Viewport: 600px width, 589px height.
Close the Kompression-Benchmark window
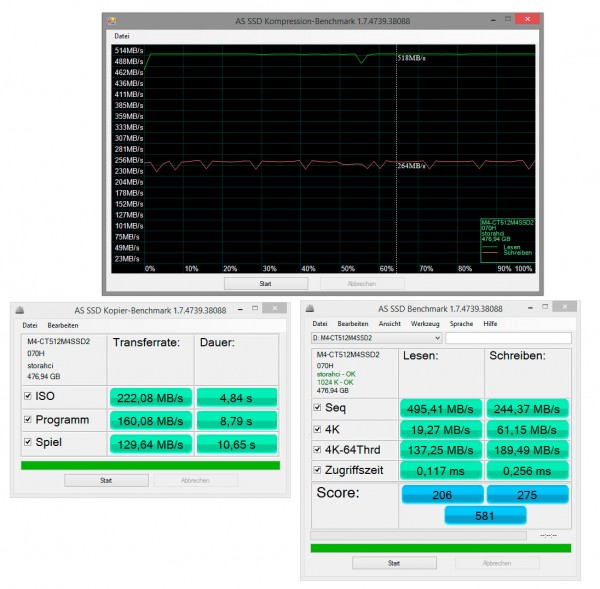527,19
